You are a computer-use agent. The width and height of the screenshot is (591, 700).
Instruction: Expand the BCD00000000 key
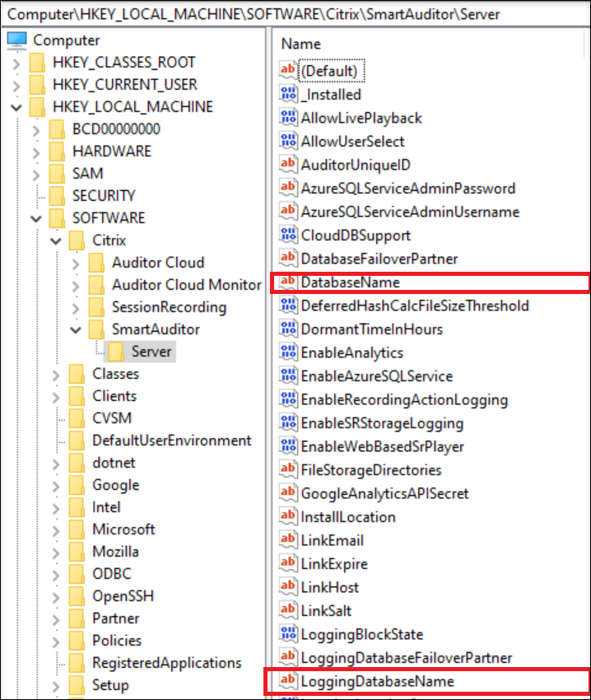click(36, 130)
